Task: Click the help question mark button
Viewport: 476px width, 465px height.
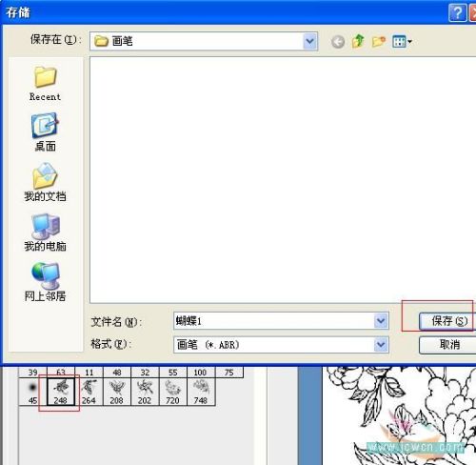Action: pos(457,12)
